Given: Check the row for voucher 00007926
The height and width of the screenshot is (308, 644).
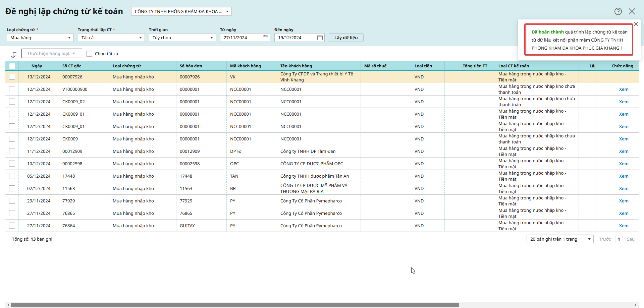Looking at the screenshot, I should coord(12,77).
